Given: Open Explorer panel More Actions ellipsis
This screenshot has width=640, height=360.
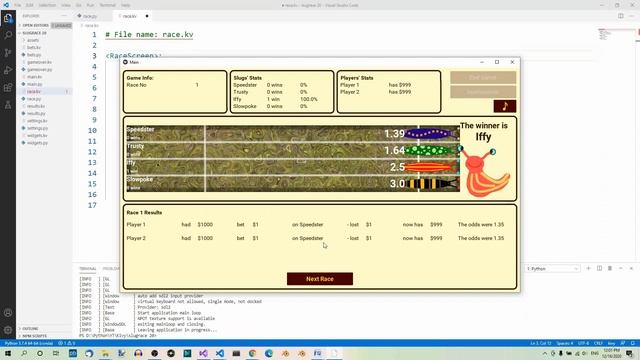Looking at the screenshot, I should (x=64, y=16).
